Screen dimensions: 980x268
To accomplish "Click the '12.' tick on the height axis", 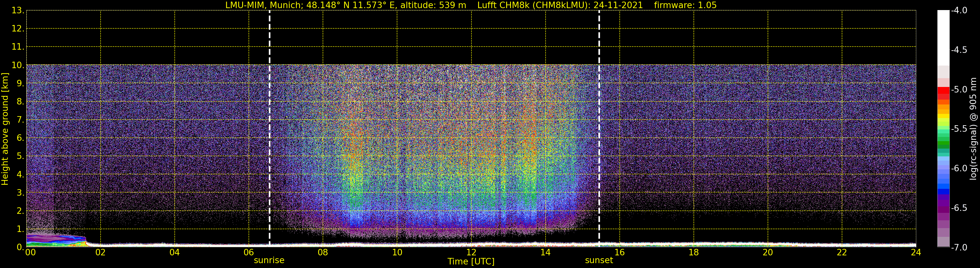I will 18,29.
